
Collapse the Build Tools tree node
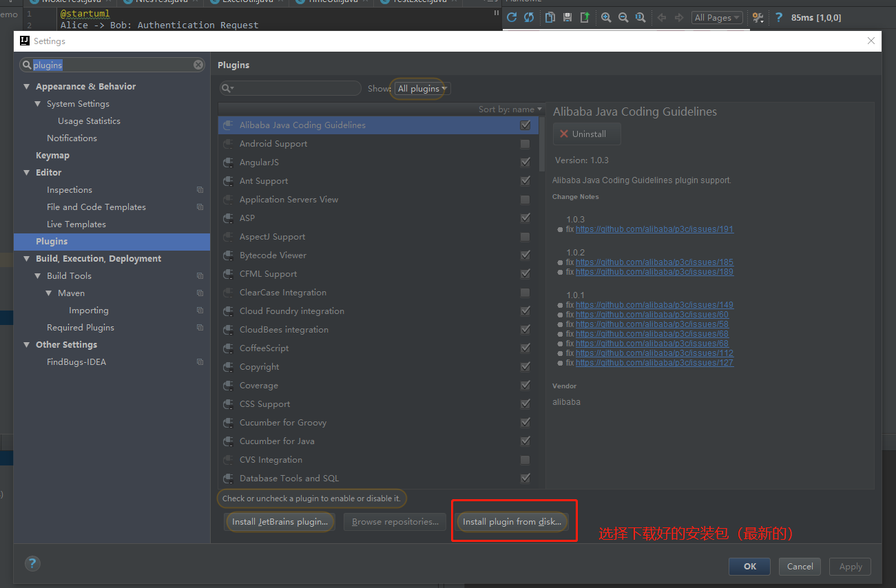coord(38,276)
